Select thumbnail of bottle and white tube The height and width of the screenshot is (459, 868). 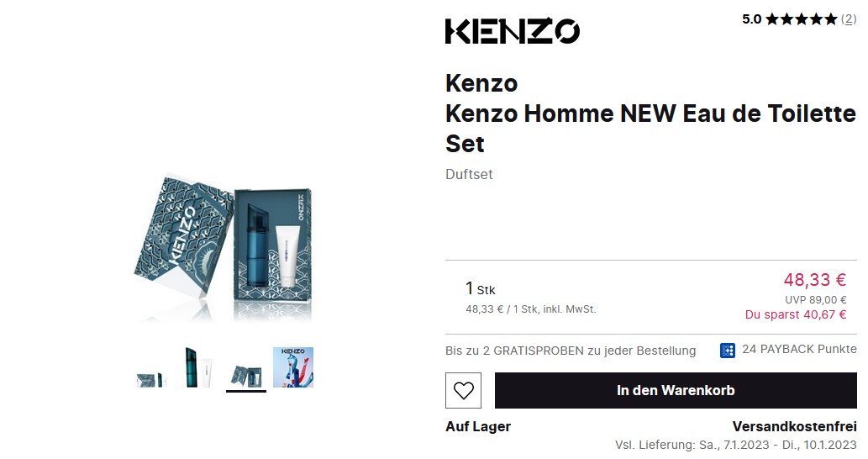point(198,367)
